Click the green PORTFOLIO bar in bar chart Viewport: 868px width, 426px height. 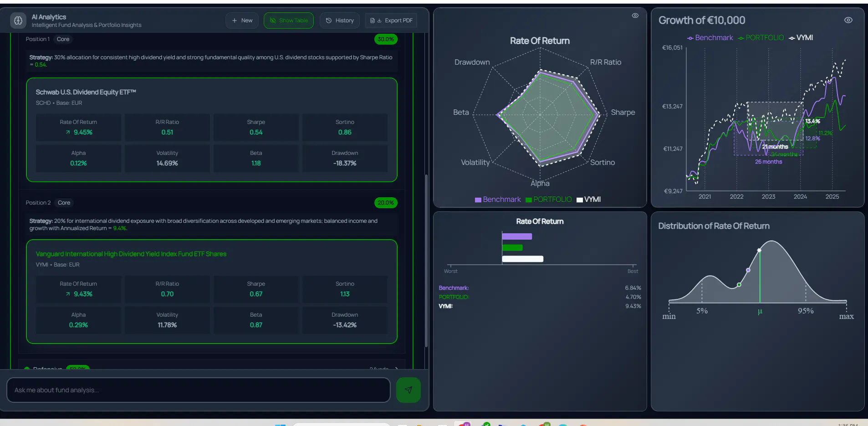tap(512, 248)
